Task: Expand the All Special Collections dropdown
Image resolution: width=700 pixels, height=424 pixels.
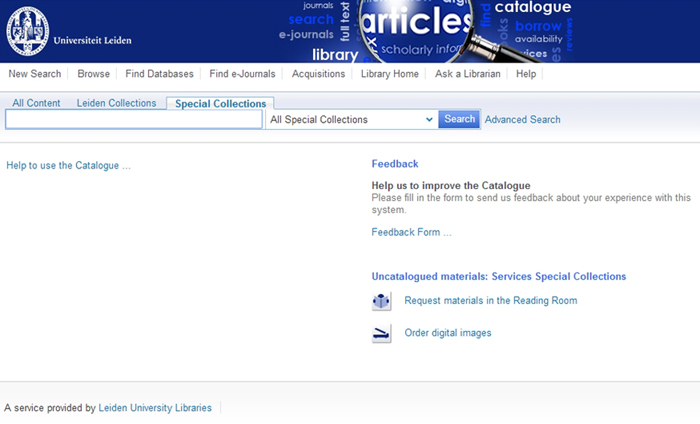Action: 351,120
